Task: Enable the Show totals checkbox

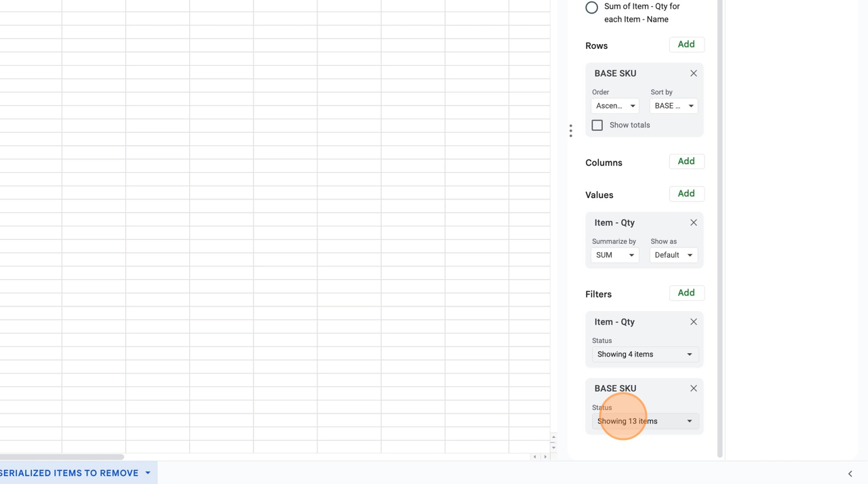Action: point(597,125)
